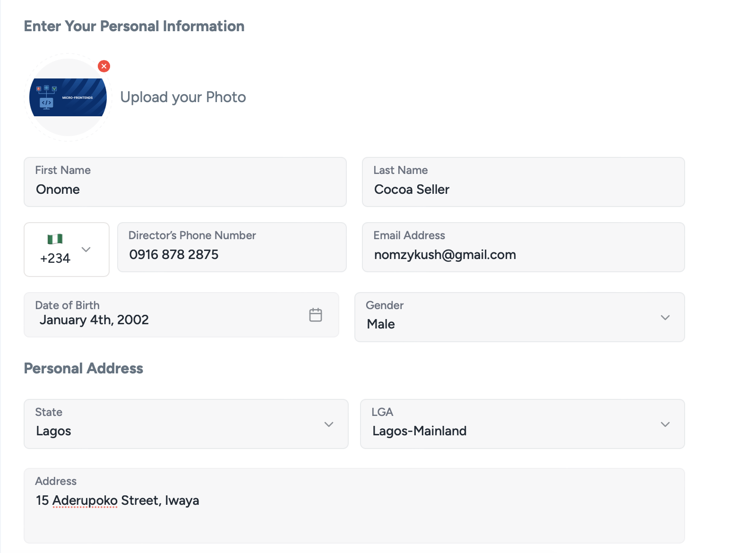
Task: Click the Nigerian flag icon
Action: pos(55,239)
